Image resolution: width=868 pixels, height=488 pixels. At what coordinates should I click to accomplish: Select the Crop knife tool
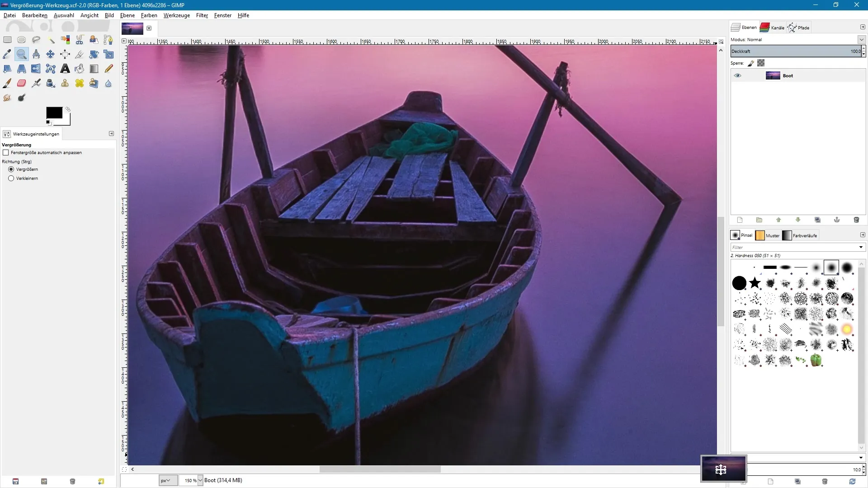(x=80, y=54)
